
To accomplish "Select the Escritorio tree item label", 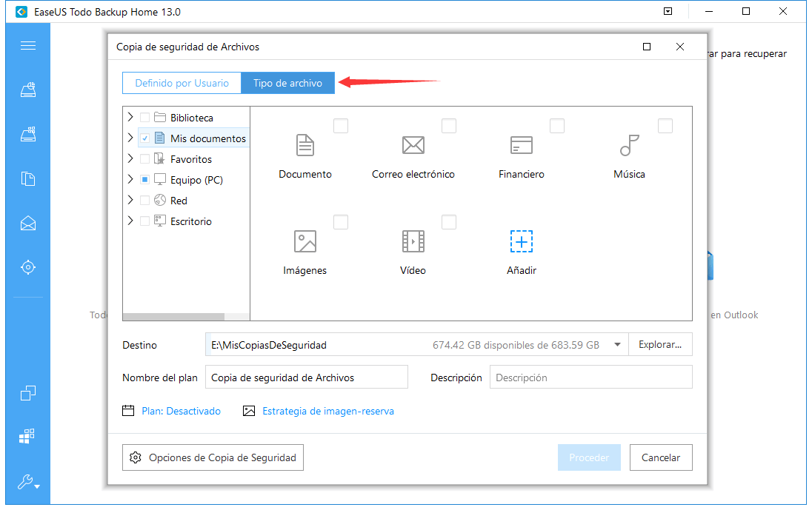I will (191, 221).
